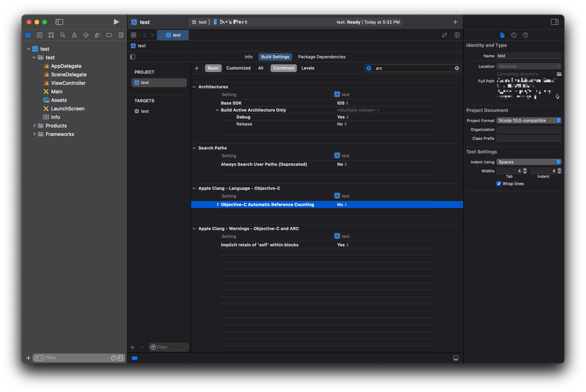The width and height of the screenshot is (586, 392).
Task: Show the Quick Help inspector icon
Action: point(525,35)
